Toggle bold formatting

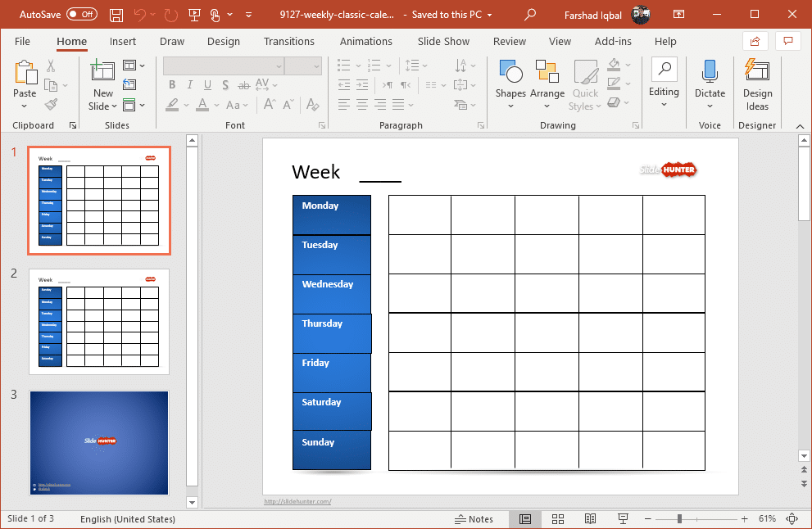point(171,84)
